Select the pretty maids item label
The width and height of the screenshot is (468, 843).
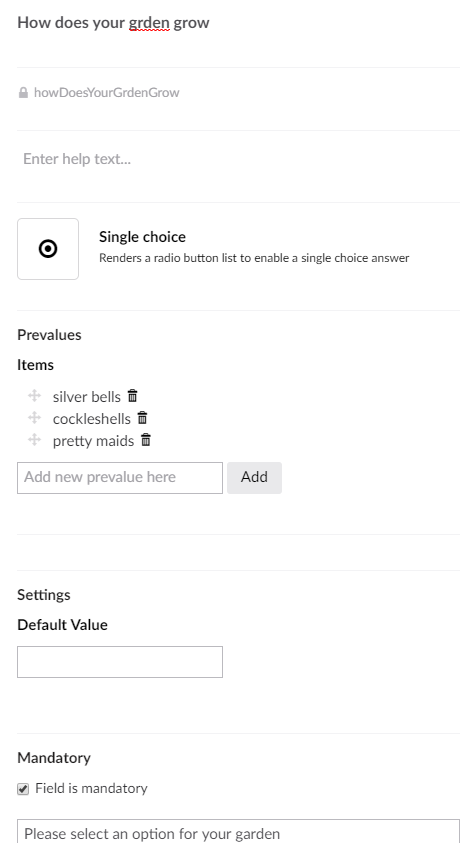tap(93, 441)
